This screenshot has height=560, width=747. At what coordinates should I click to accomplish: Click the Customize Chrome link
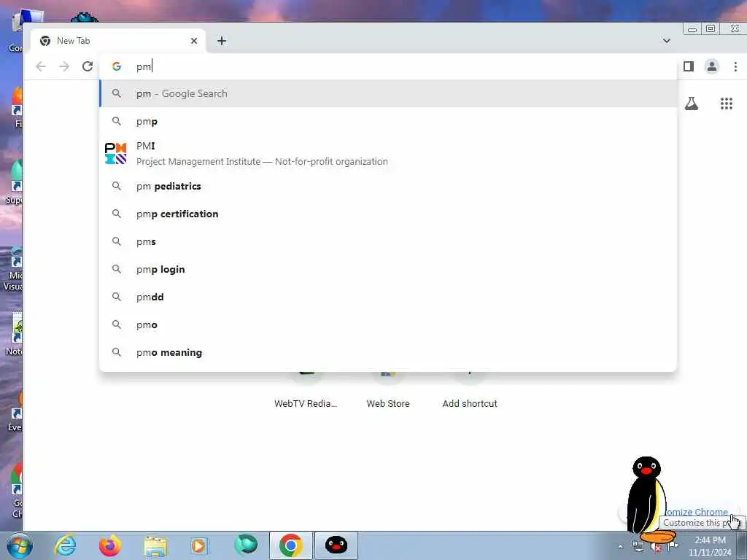(697, 513)
